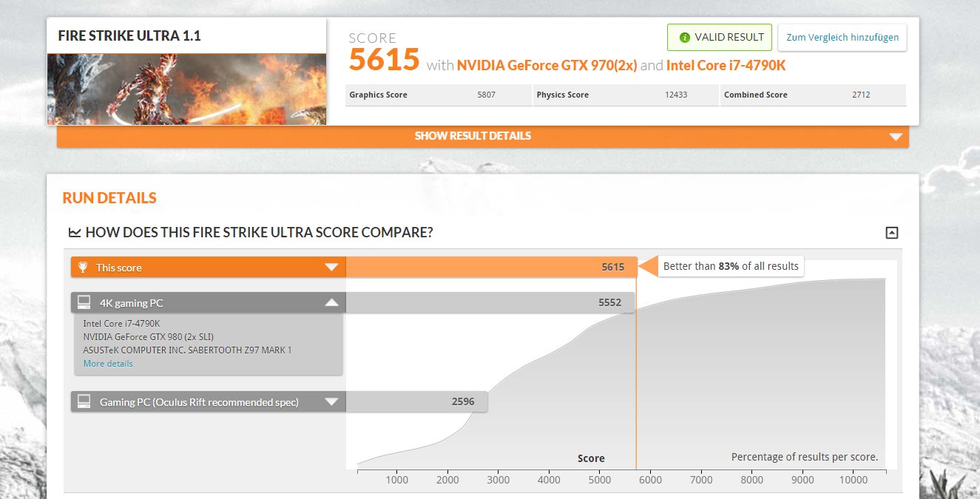Click the FIRE STRIKE ULTRA 1.1 title

129,35
